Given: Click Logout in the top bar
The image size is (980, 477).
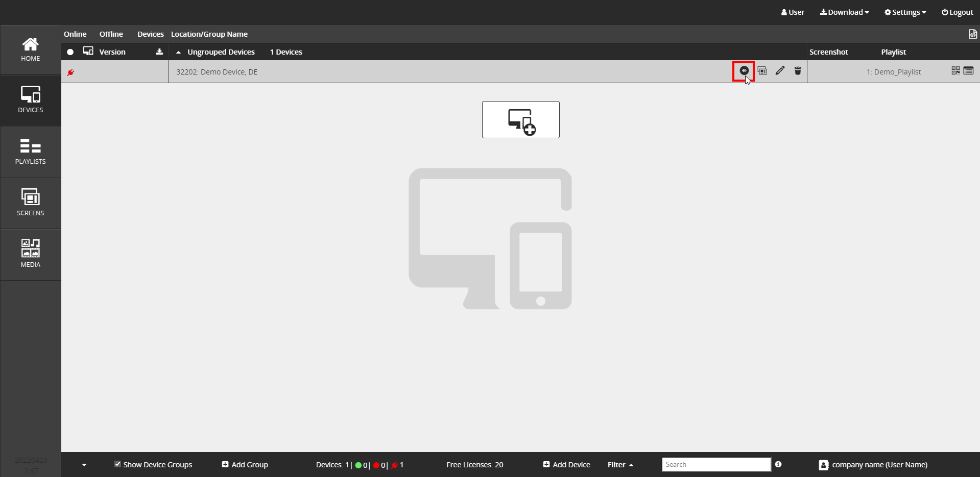Looking at the screenshot, I should 958,12.
